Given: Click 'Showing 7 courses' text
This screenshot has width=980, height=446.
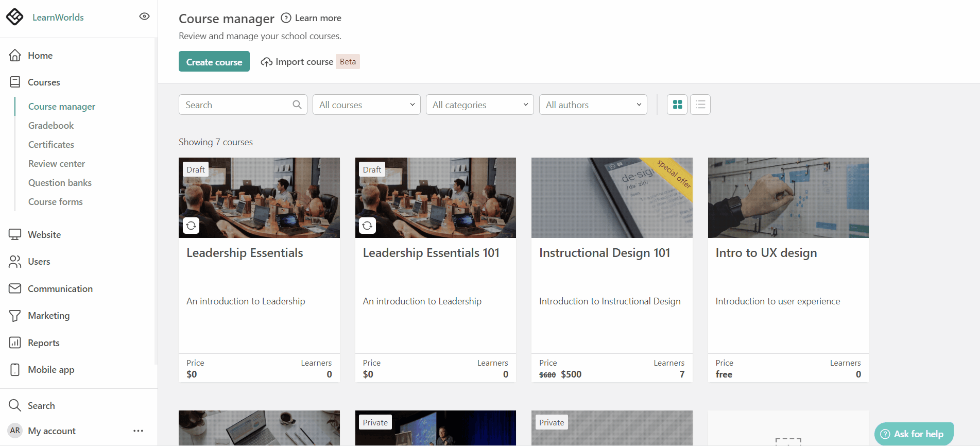Looking at the screenshot, I should [x=216, y=142].
